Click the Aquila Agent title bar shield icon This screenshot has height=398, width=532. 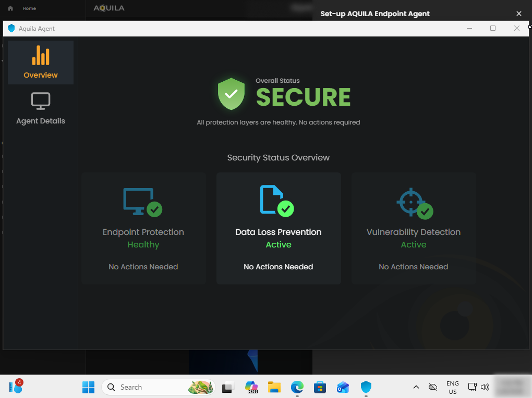(11, 29)
